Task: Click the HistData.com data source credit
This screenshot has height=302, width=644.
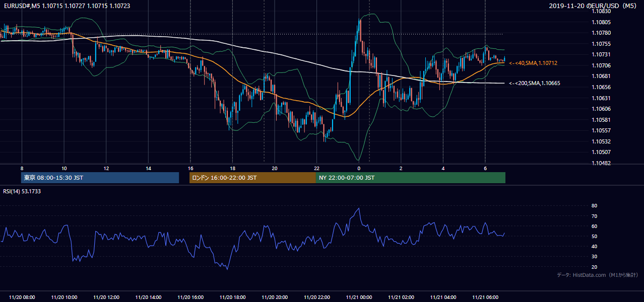Action: tap(597, 275)
